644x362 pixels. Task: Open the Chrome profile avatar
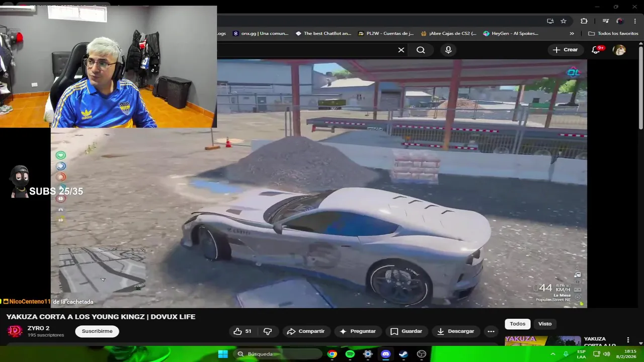pyautogui.click(x=620, y=21)
